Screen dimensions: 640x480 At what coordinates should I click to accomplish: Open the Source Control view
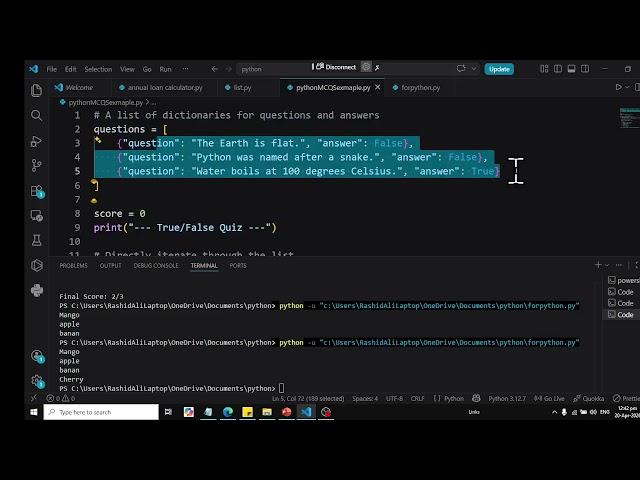(x=36, y=165)
